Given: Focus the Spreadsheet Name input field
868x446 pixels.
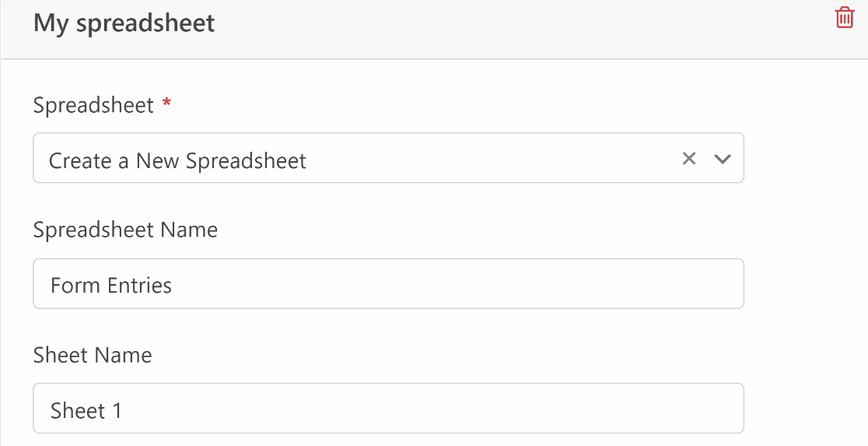Looking at the screenshot, I should pyautogui.click(x=388, y=283).
